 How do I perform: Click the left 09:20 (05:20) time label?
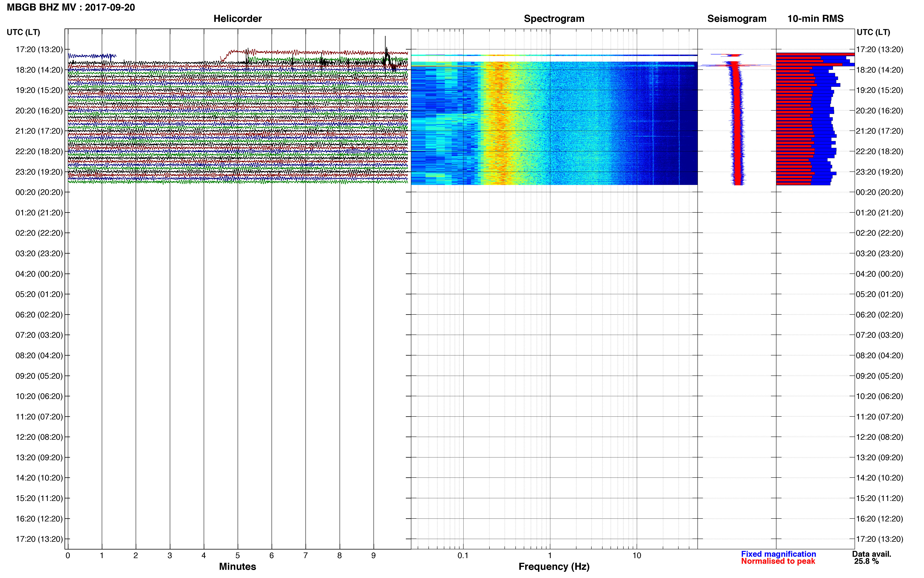tap(39, 376)
